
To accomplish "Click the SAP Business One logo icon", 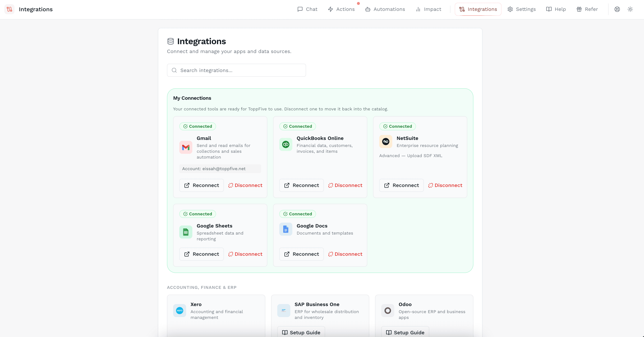I will [x=284, y=311].
